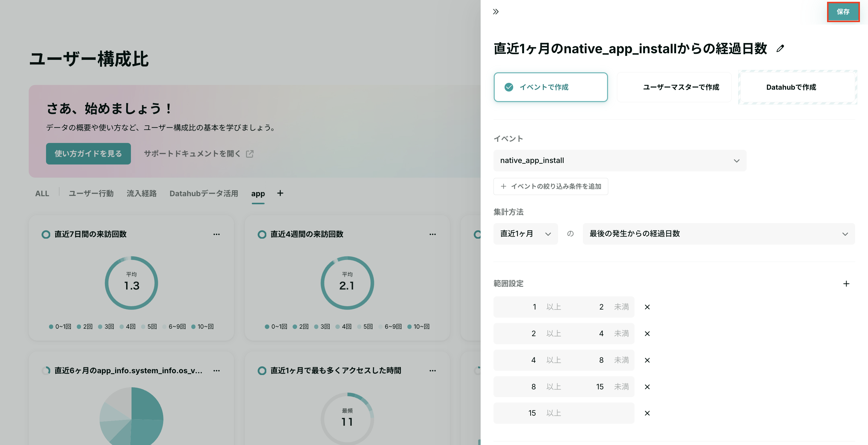Select the app tab

tap(258, 193)
